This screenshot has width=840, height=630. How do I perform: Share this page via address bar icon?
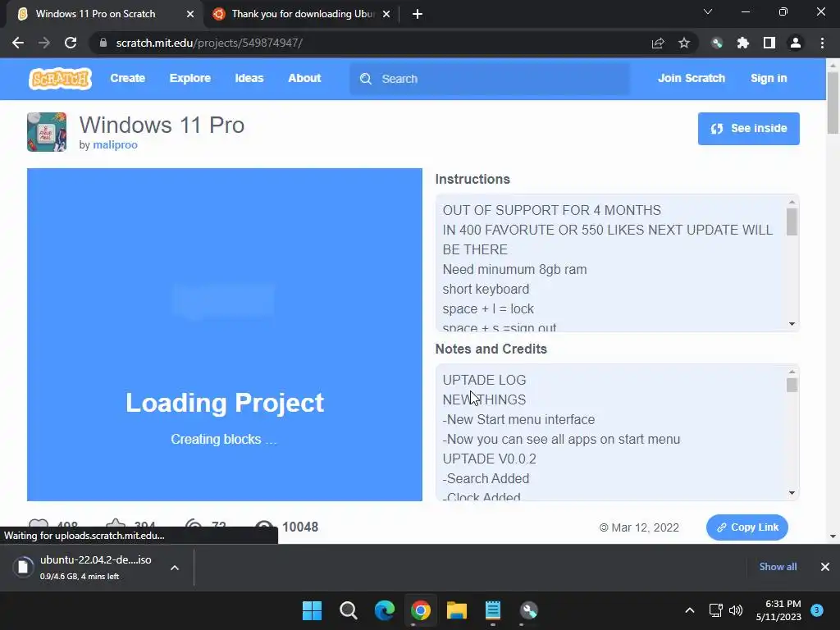[658, 43]
